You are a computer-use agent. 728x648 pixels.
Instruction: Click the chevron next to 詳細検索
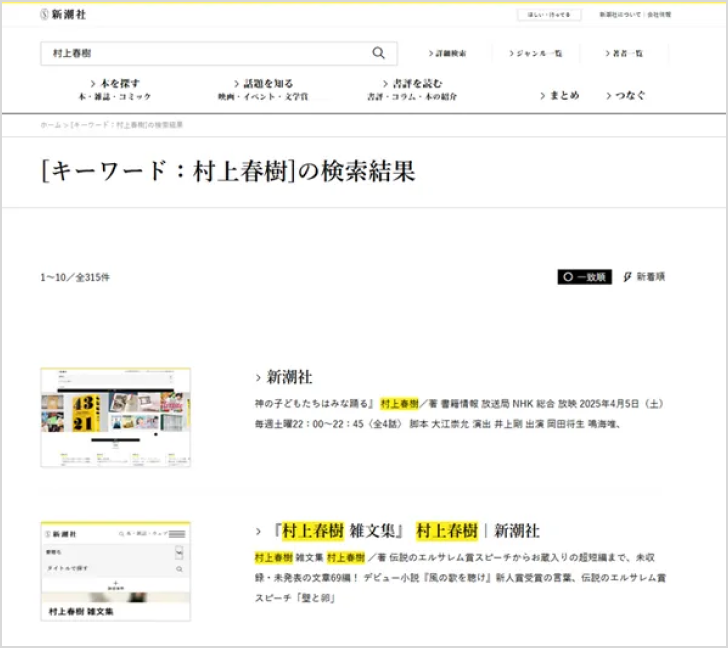tap(431, 53)
